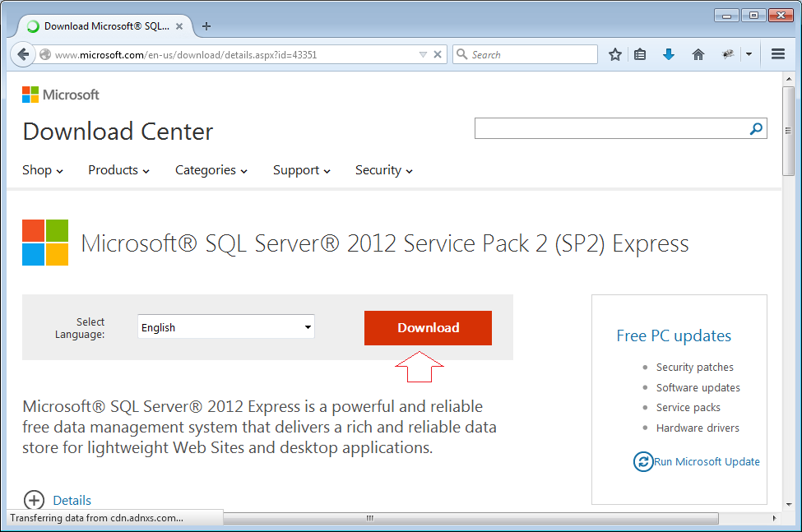The image size is (802, 532).
Task: Click the vertical scrollbar down arrow
Action: point(788,504)
